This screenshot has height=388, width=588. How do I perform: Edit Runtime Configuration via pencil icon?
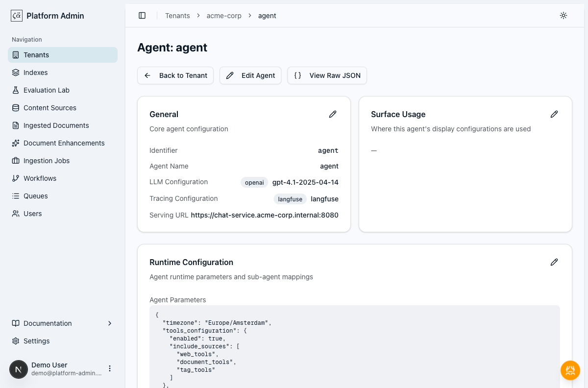tap(554, 262)
